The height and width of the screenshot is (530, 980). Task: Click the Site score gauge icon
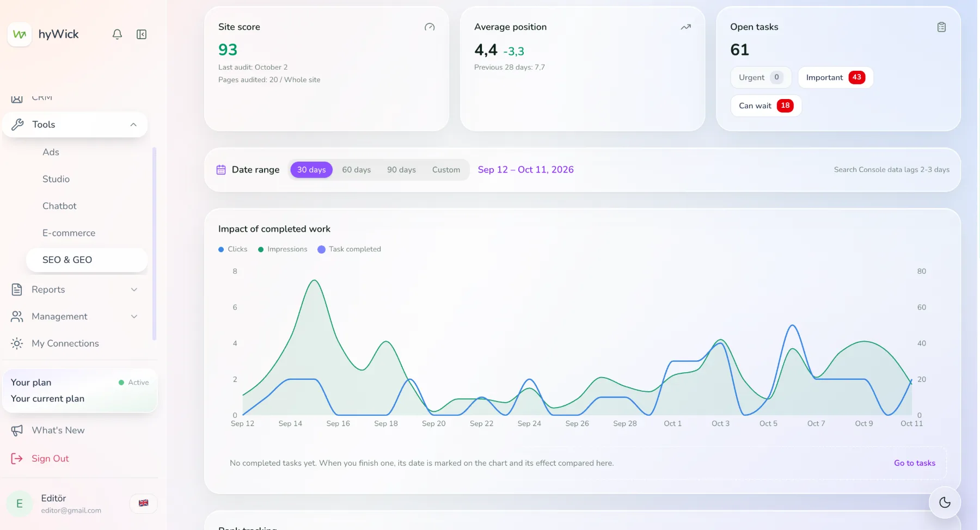click(x=430, y=27)
